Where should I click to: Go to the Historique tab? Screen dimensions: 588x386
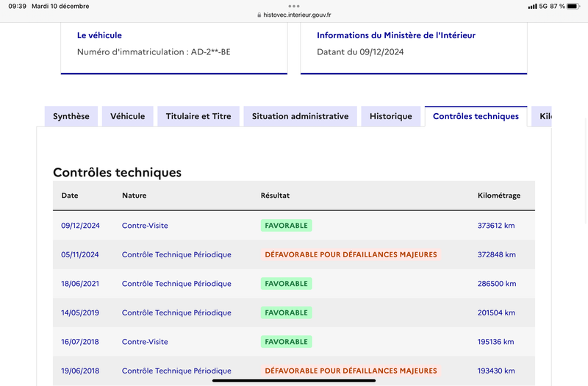[x=391, y=116]
